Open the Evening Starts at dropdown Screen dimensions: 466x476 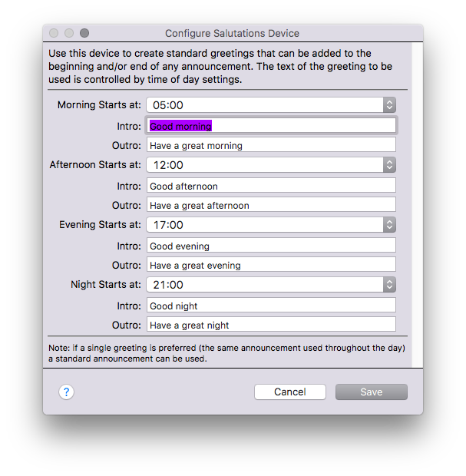271,225
